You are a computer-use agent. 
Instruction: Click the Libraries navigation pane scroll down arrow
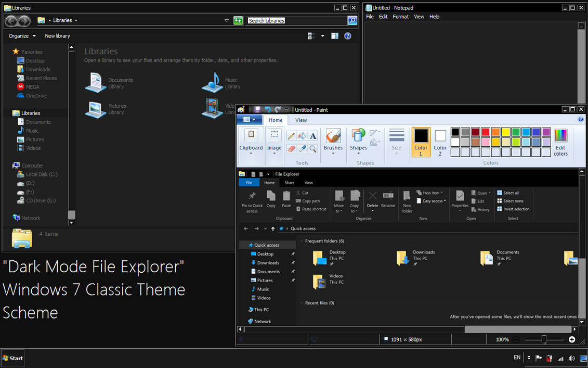72,222
